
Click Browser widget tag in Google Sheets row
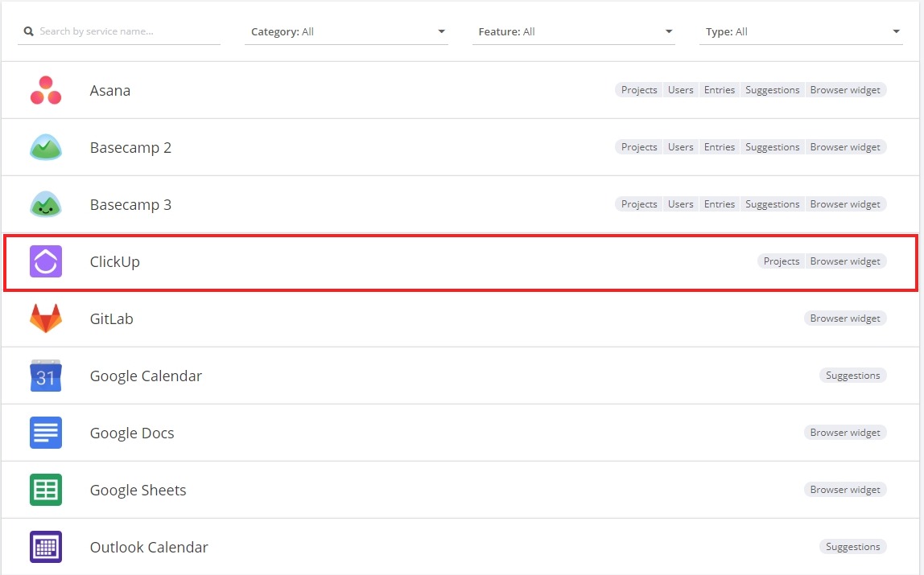845,490
